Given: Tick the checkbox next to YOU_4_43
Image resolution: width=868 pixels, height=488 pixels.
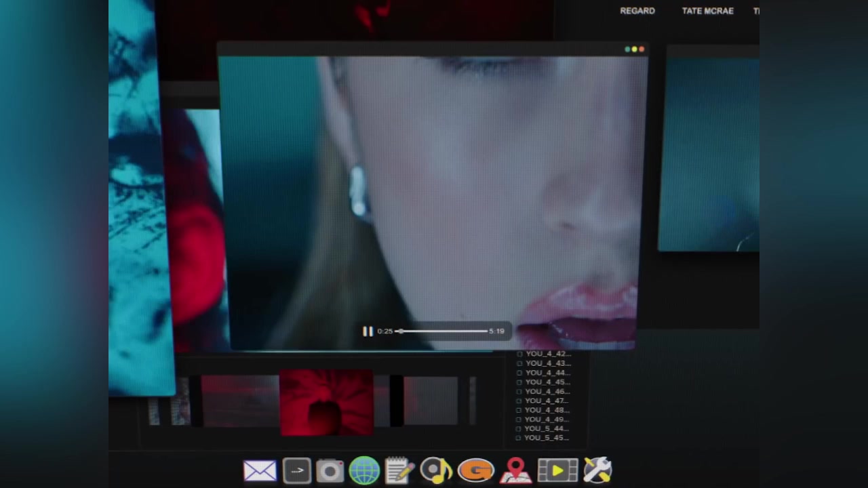Looking at the screenshot, I should pos(520,363).
